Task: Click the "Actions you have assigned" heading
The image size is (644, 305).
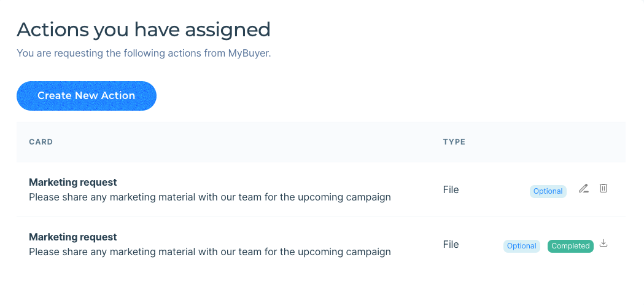Action: pyautogui.click(x=144, y=30)
